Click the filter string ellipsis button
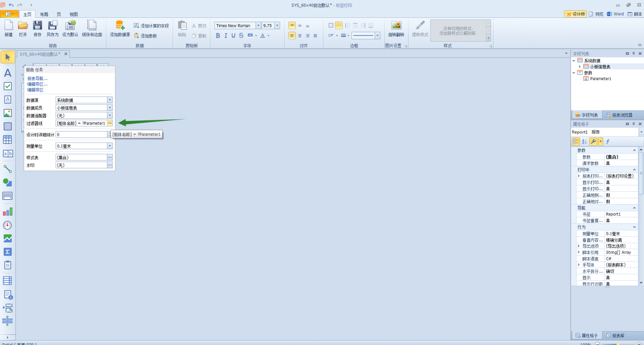Screen dimensions: 644x345 tap(109, 123)
